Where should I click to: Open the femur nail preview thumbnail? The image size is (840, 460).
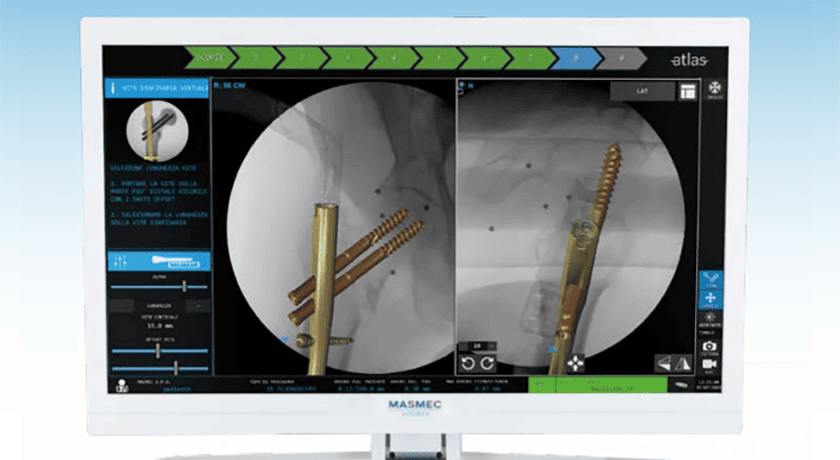tap(157, 131)
